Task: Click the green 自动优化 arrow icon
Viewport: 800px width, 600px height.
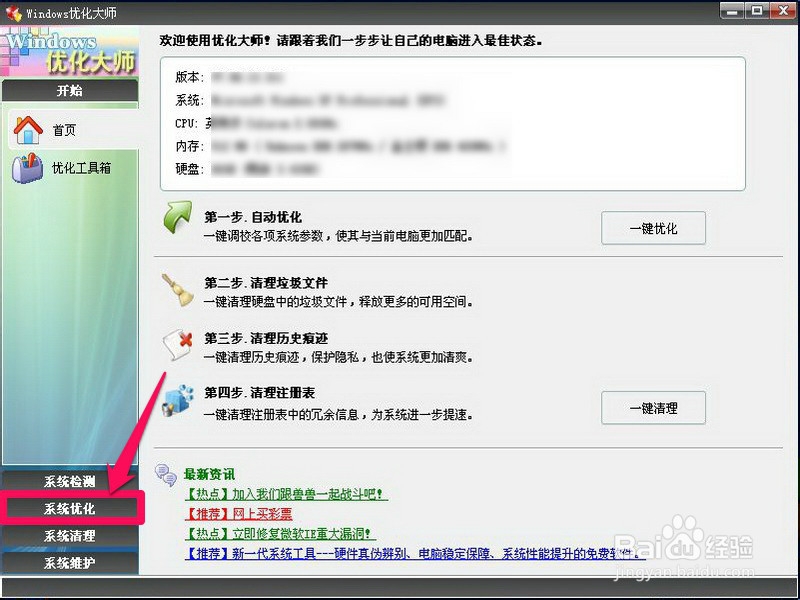Action: [175, 221]
